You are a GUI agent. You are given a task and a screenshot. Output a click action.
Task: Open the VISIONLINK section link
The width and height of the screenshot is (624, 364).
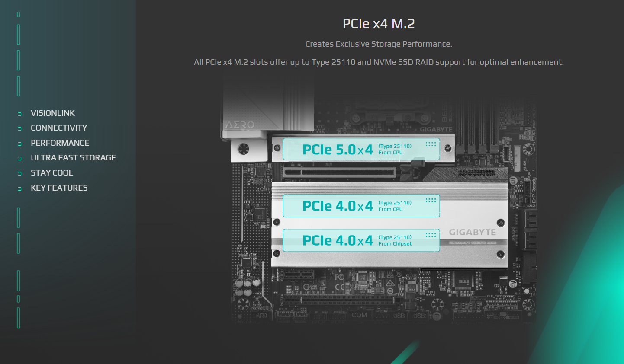pos(53,113)
